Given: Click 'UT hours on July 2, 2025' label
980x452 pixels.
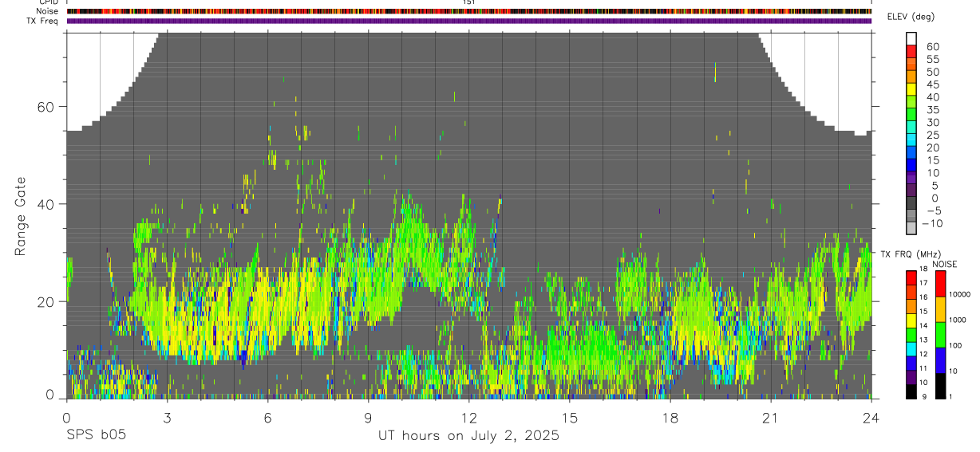Looking at the screenshot, I should pos(468,436).
